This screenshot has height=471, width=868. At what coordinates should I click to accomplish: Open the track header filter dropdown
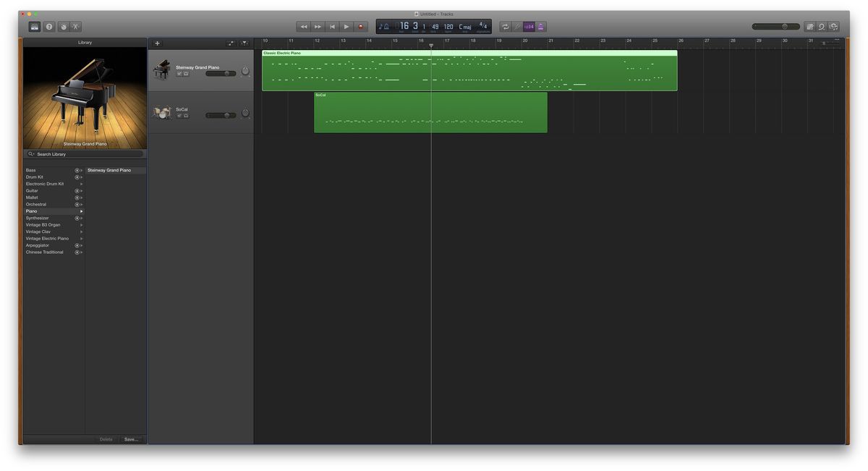tap(245, 43)
